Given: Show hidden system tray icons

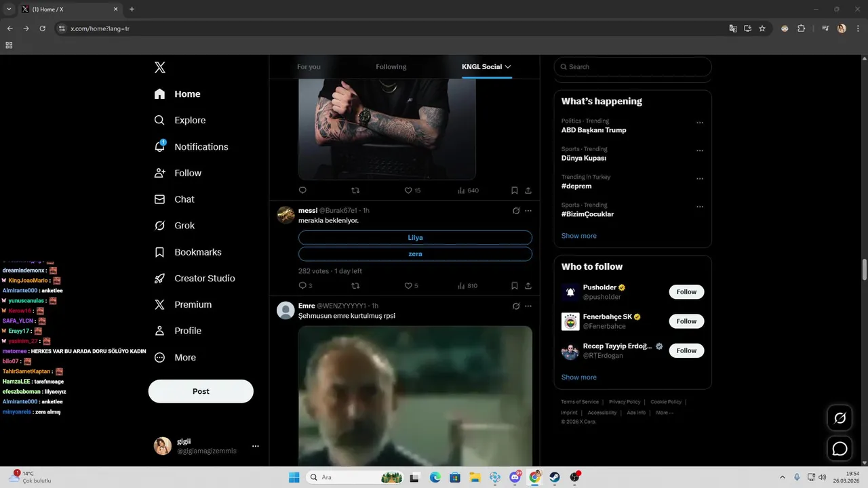Looking at the screenshot, I should click(782, 477).
